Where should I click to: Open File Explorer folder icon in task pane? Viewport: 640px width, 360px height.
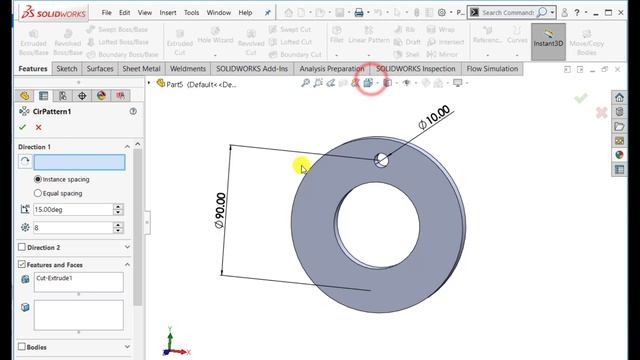(x=619, y=126)
